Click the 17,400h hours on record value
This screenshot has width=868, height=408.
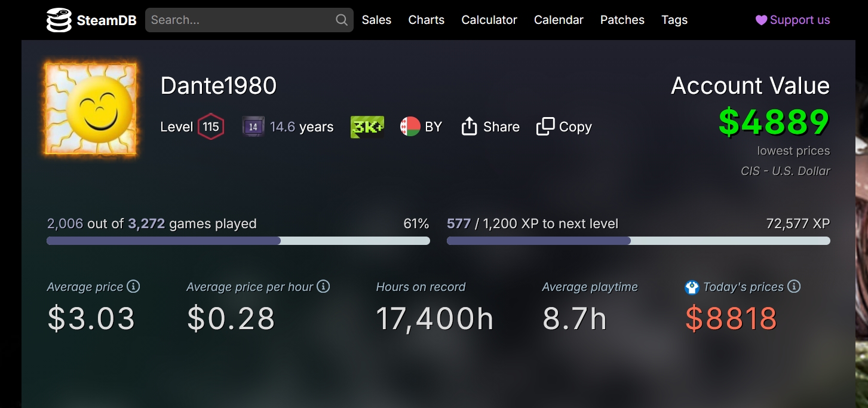click(435, 318)
